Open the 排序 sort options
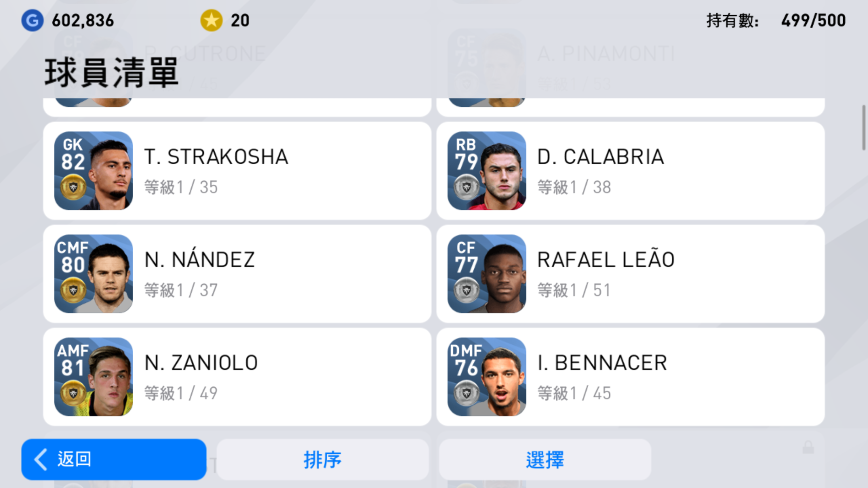The height and width of the screenshot is (488, 868). (x=322, y=460)
